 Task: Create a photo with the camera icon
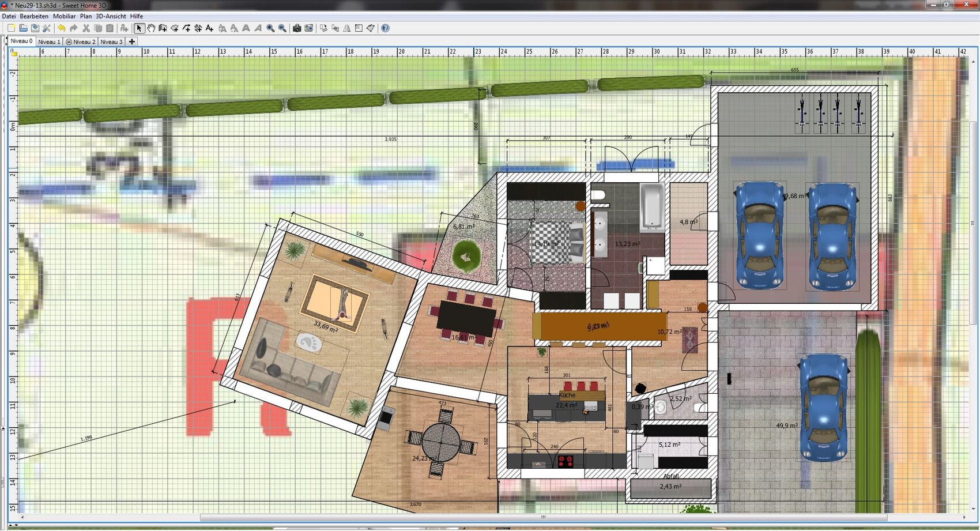click(297, 28)
